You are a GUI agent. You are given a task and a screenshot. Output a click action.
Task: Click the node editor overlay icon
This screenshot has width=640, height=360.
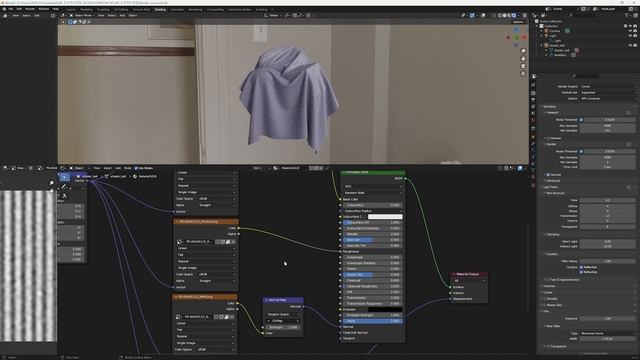pyautogui.click(x=520, y=168)
